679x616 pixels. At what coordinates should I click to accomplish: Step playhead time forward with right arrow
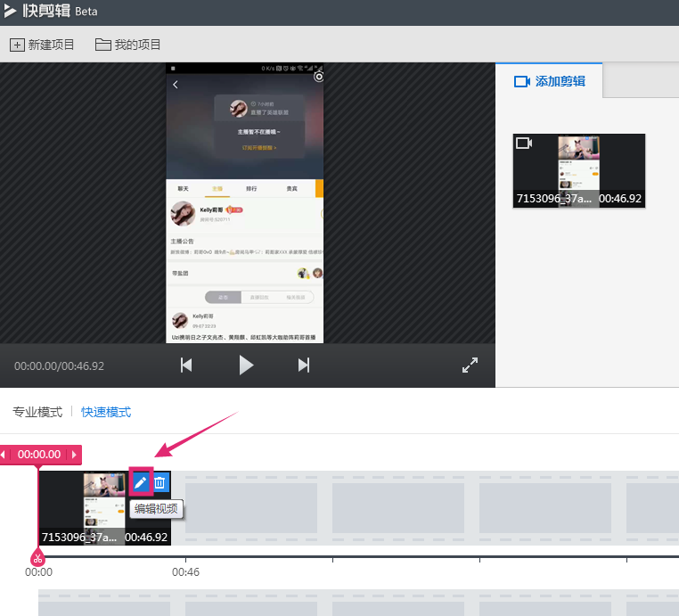tap(75, 455)
